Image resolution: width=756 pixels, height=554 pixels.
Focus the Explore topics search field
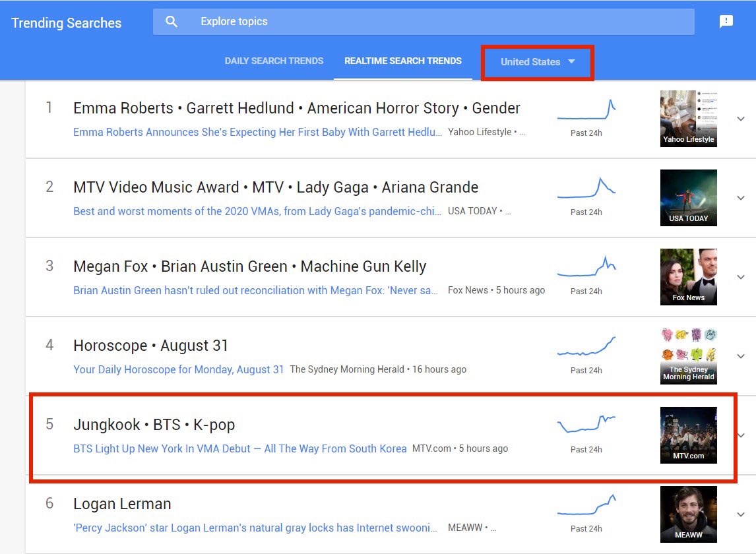pos(424,22)
